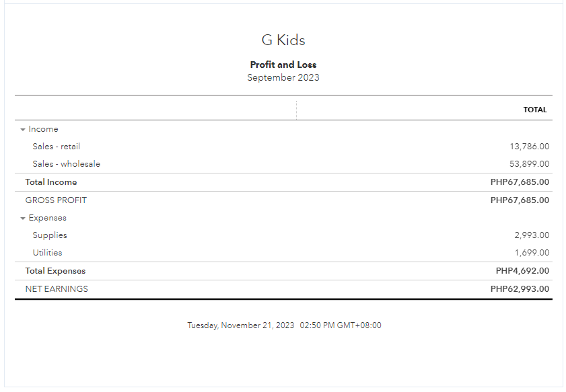Click the TOTAL column header
Screen dimensions: 566x392
(535, 110)
